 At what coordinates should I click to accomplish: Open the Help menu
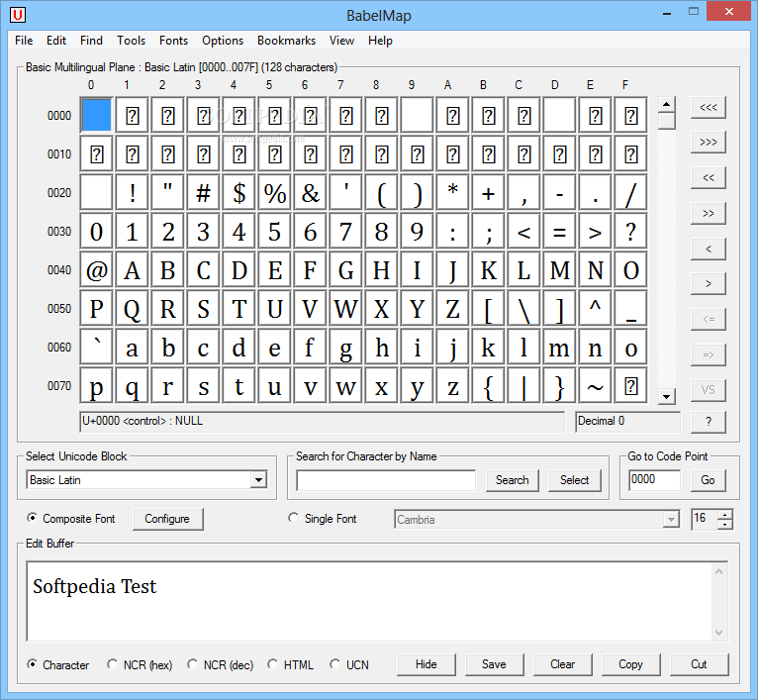(380, 41)
